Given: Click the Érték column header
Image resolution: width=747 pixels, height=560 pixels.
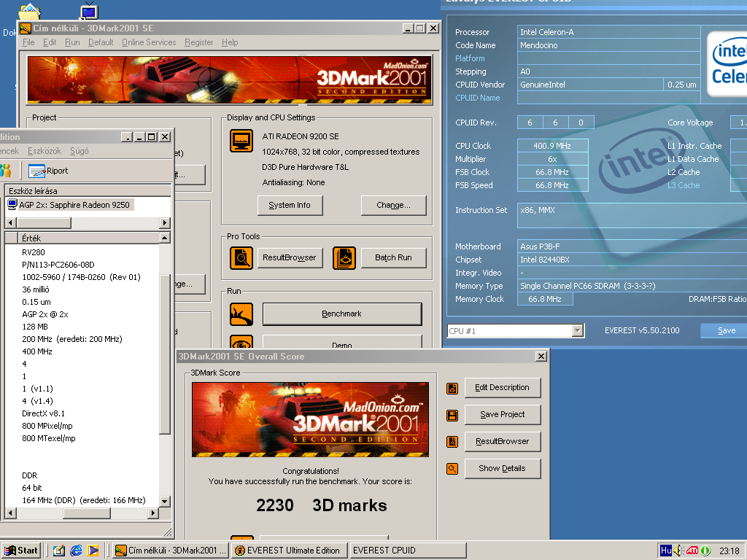Looking at the screenshot, I should (x=88, y=238).
